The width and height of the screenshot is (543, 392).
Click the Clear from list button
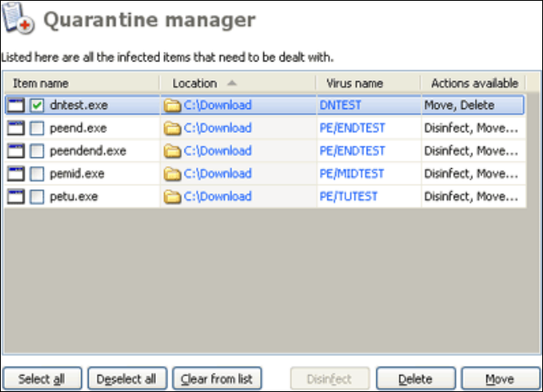(217, 379)
